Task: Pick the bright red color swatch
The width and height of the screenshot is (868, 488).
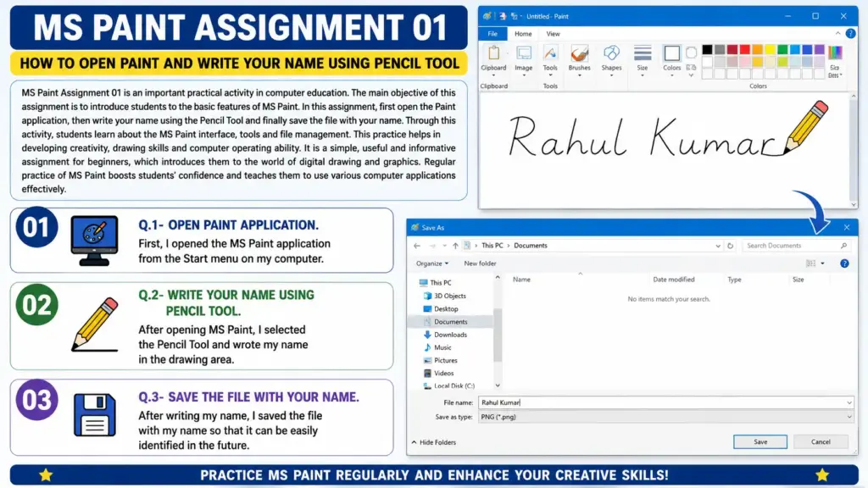Action: point(744,50)
